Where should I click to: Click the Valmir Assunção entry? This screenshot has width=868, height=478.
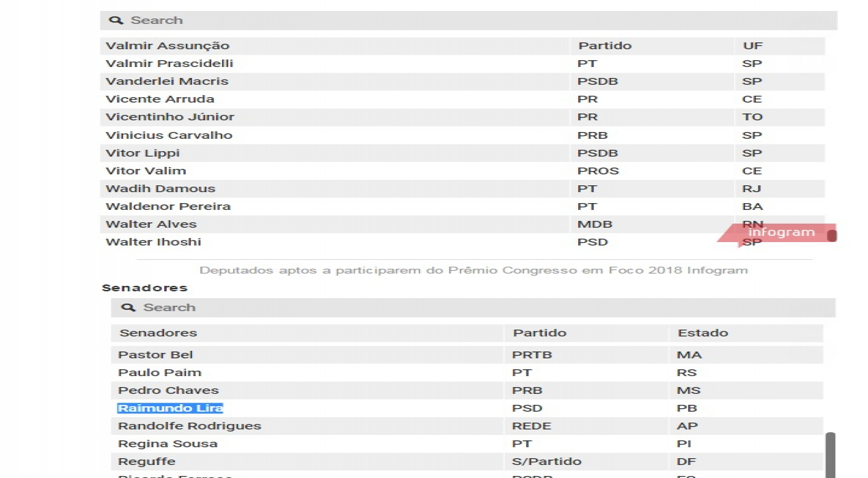pyautogui.click(x=167, y=46)
